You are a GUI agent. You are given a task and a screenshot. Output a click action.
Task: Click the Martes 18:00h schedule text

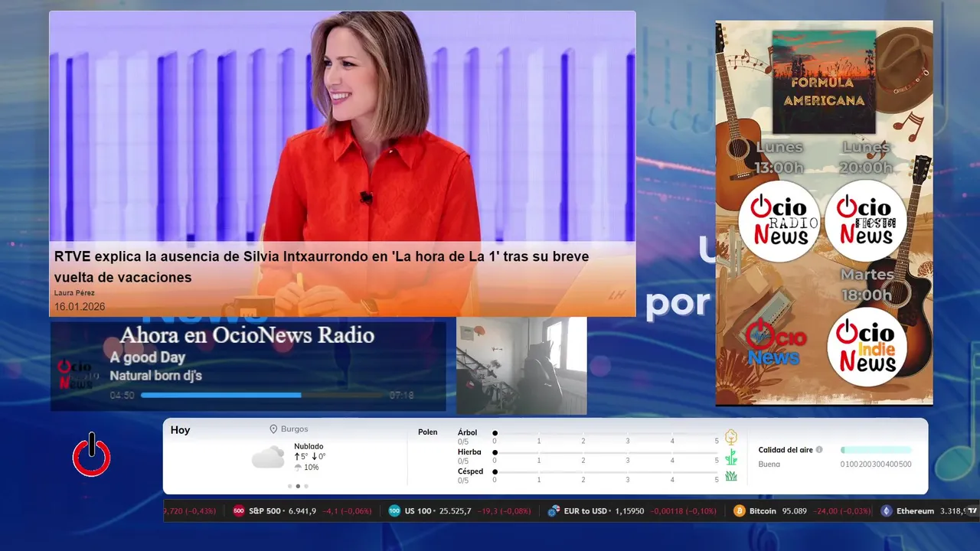coord(867,284)
